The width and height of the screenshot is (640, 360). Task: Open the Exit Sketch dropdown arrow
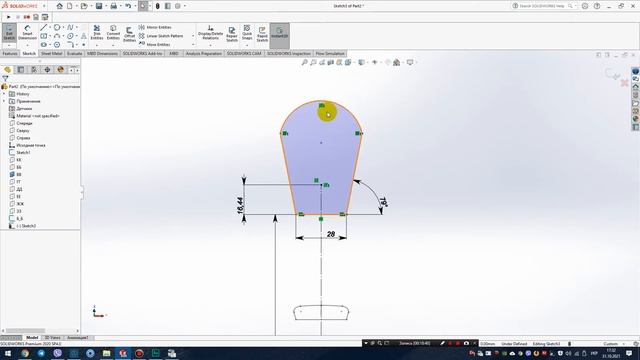click(9, 45)
